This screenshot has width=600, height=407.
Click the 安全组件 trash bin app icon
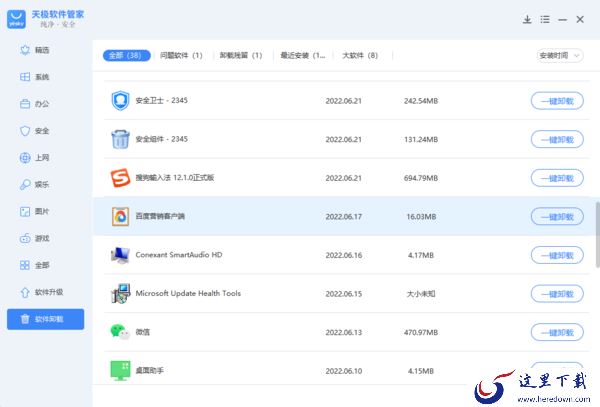point(120,139)
